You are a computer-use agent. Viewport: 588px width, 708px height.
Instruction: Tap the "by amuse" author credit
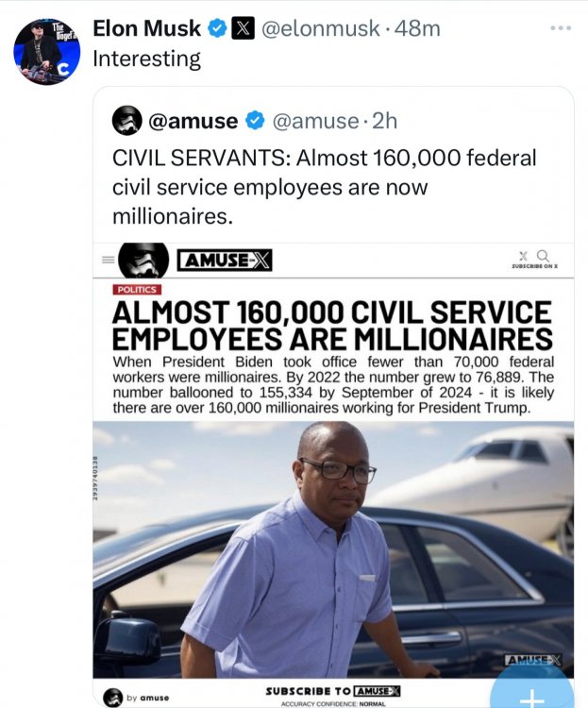pos(142,697)
